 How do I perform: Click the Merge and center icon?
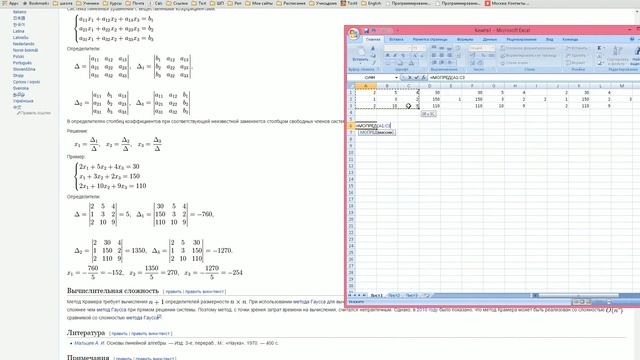[459, 56]
